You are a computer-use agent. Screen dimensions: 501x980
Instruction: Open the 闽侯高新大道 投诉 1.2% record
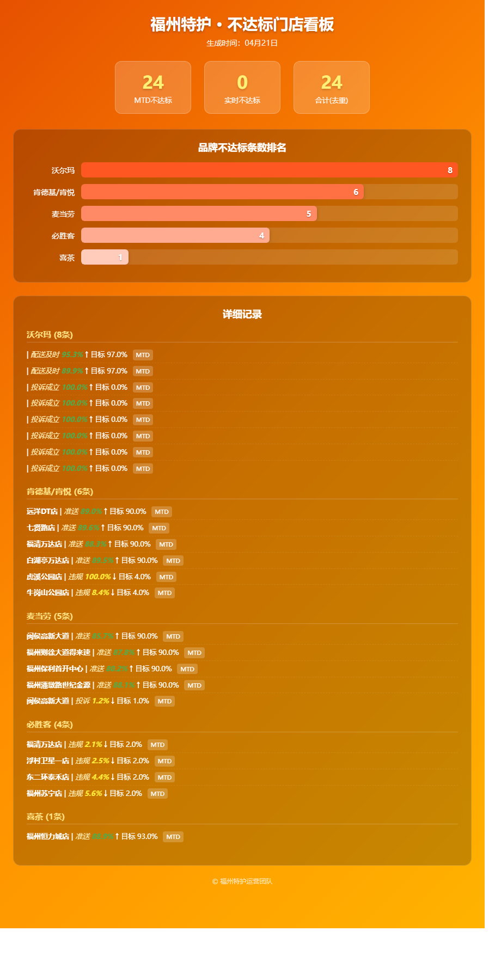point(242,701)
